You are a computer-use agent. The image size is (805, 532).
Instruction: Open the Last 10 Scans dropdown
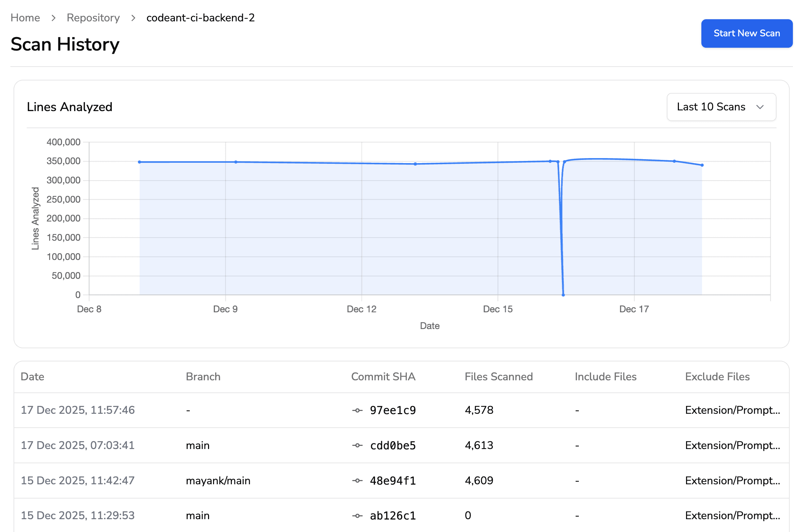(721, 107)
